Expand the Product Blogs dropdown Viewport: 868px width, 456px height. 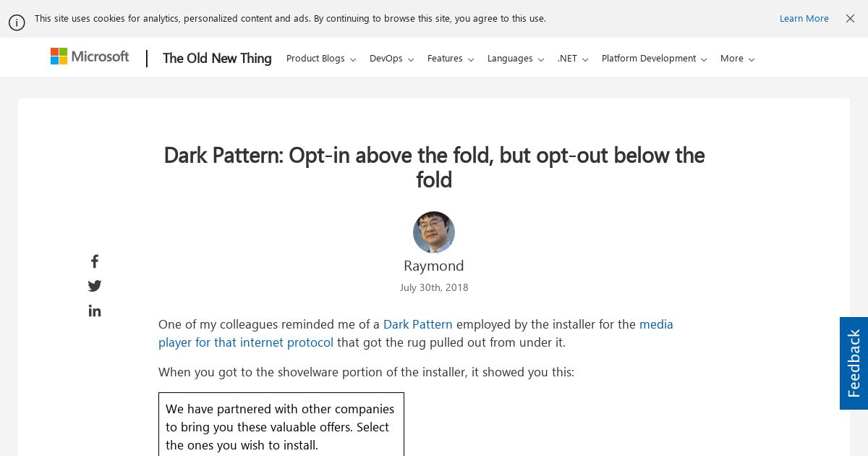pyautogui.click(x=321, y=59)
